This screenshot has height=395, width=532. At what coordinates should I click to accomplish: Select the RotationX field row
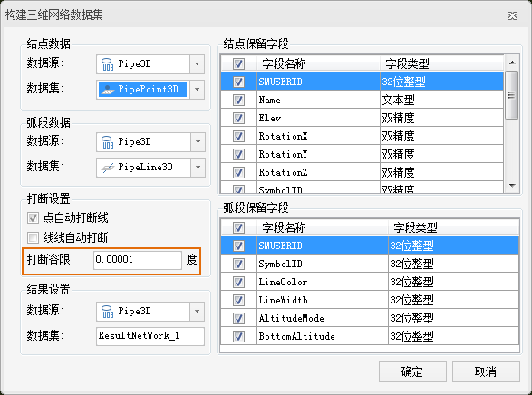click(363, 136)
